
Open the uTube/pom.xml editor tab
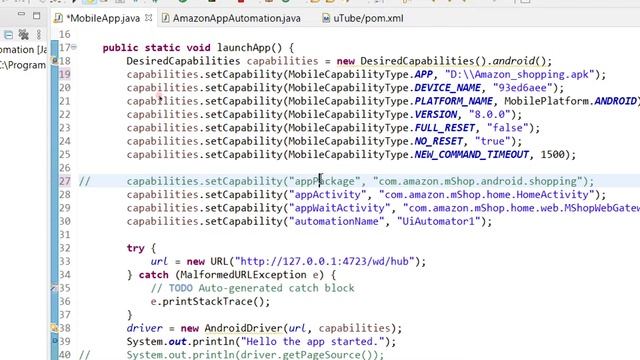pyautogui.click(x=368, y=18)
